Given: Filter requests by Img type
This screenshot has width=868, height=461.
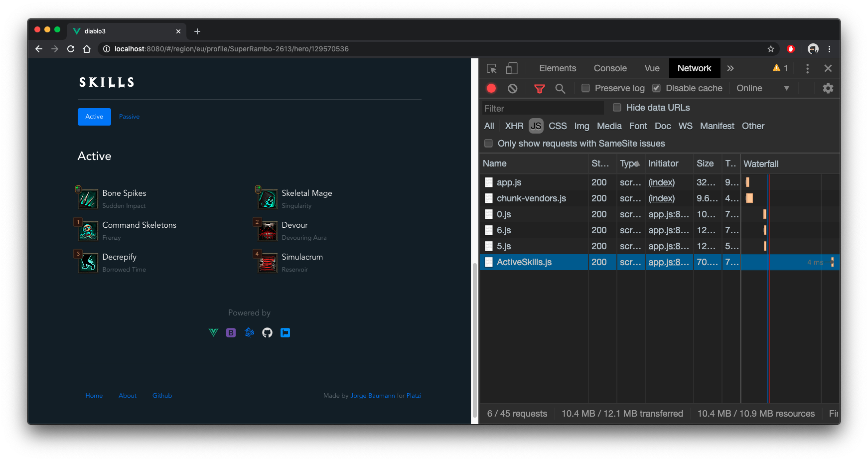Looking at the screenshot, I should pyautogui.click(x=581, y=126).
